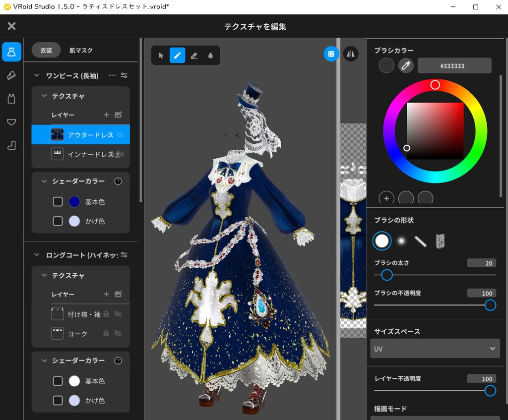Viewport: 508px width, 420px height.
Task: Close the texture editor with the X
Action: (12, 26)
